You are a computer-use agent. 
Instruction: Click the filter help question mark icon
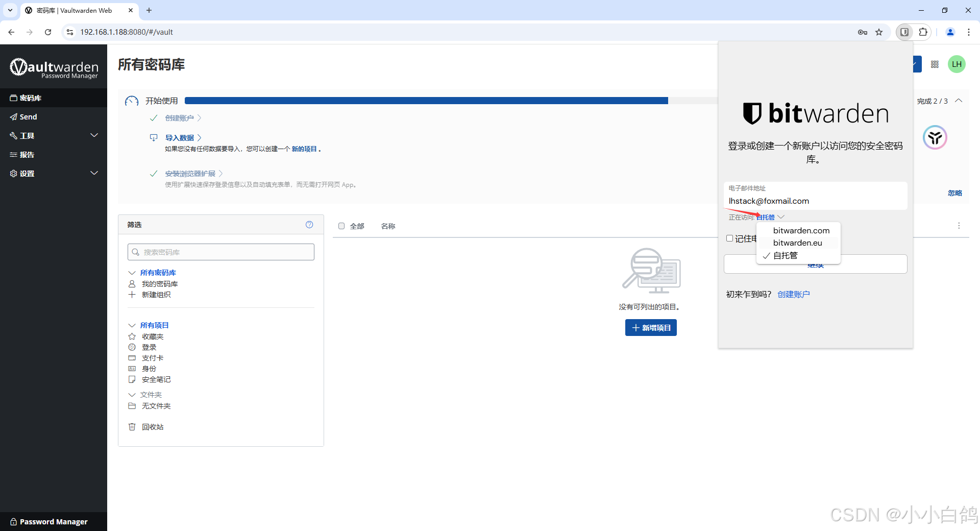309,225
